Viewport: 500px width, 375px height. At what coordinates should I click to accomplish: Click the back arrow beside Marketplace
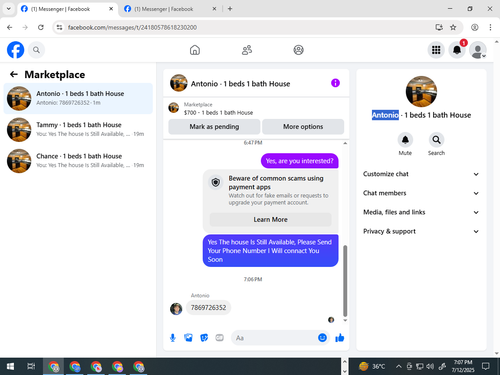click(x=14, y=74)
